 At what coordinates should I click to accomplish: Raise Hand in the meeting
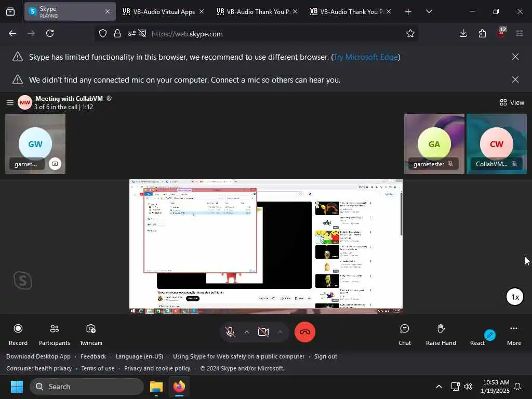click(441, 335)
